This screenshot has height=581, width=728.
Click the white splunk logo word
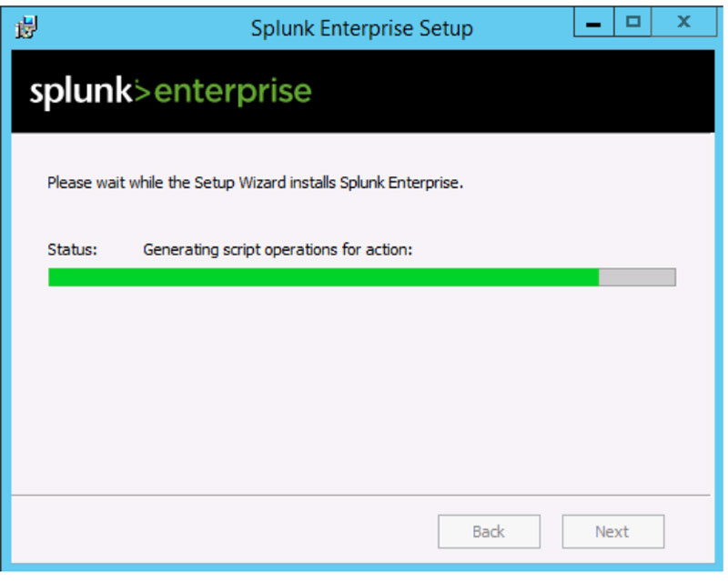point(81,93)
